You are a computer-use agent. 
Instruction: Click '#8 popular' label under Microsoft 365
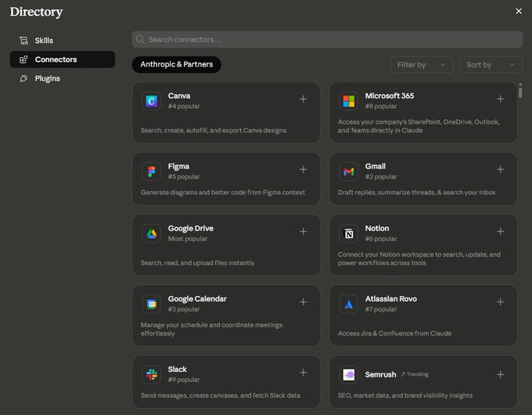coord(381,106)
